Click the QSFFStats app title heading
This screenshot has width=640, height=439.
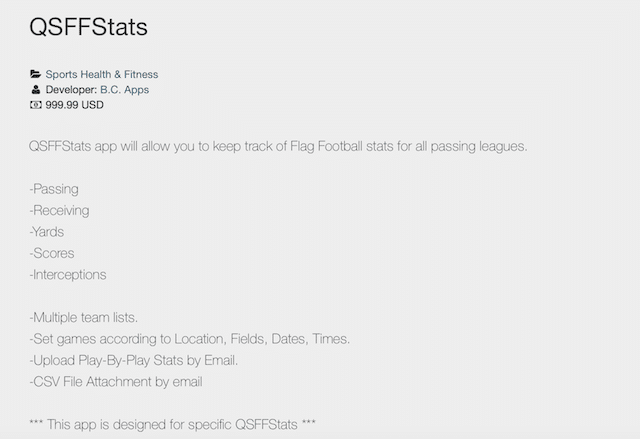[88, 27]
